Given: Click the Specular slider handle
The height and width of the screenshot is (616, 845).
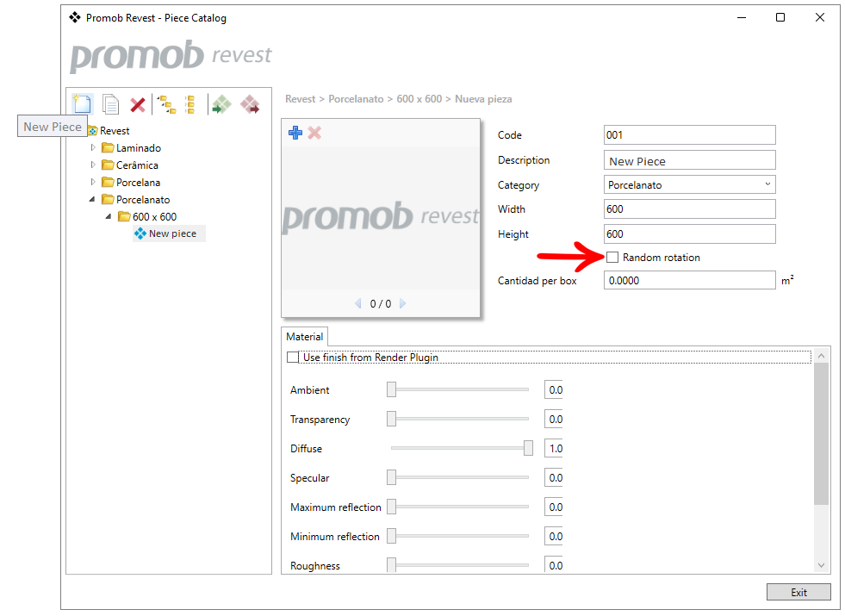Looking at the screenshot, I should (x=391, y=477).
